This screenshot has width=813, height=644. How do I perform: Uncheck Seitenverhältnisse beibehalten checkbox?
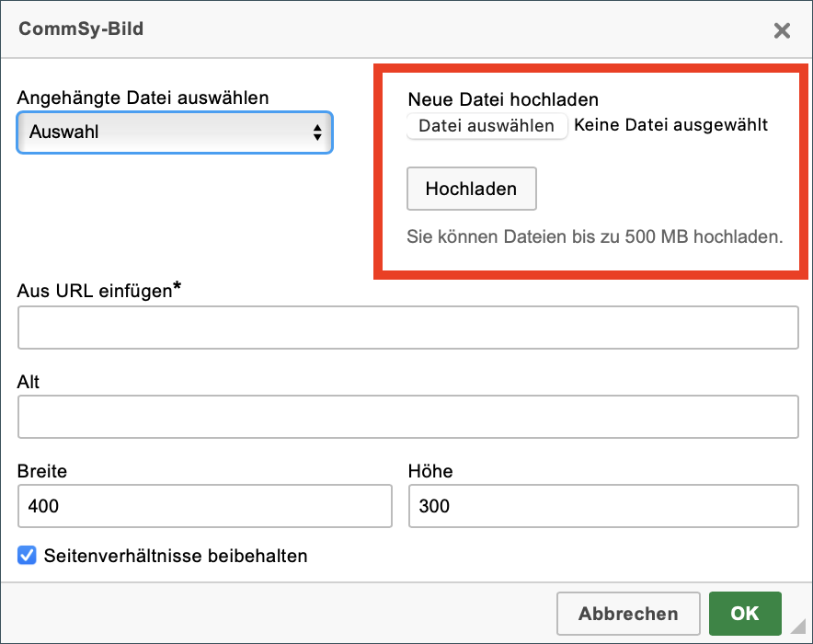(27, 556)
